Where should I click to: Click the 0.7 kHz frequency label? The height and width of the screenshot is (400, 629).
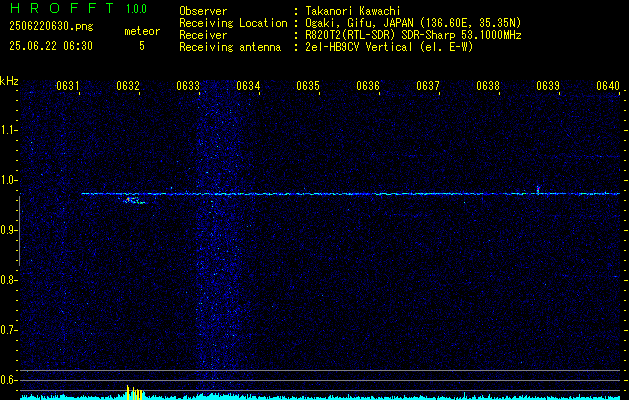8,330
